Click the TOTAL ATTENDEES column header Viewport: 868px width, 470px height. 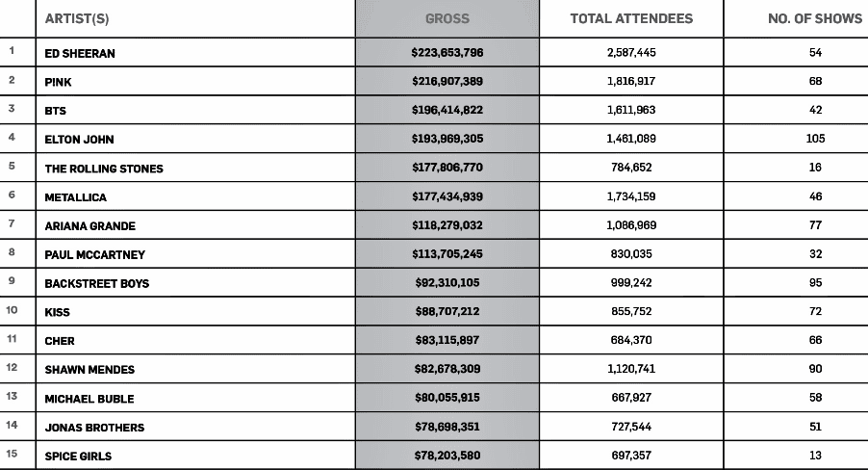[x=631, y=18]
